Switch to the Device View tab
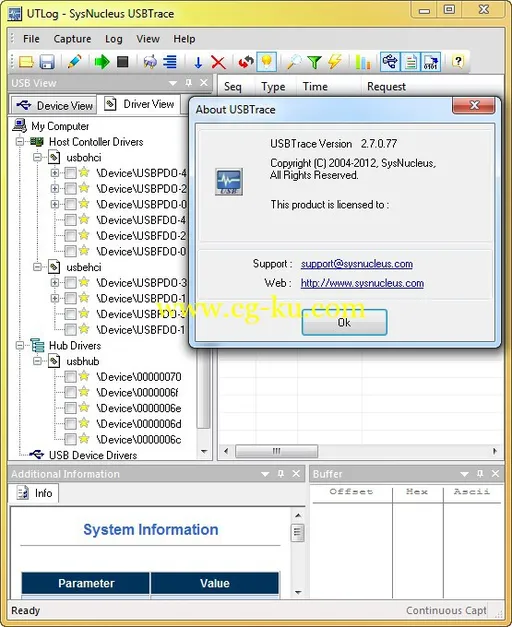 click(54, 105)
